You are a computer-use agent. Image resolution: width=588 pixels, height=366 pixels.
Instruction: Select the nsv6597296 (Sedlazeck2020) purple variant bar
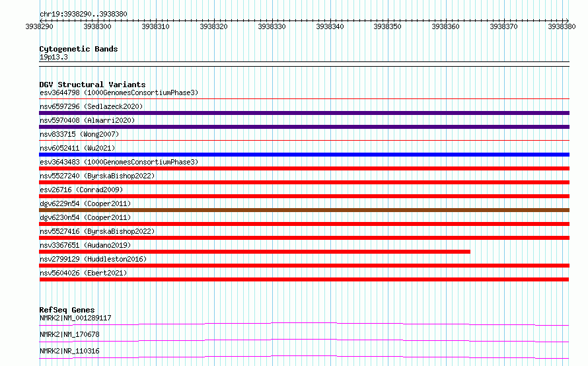click(304, 113)
